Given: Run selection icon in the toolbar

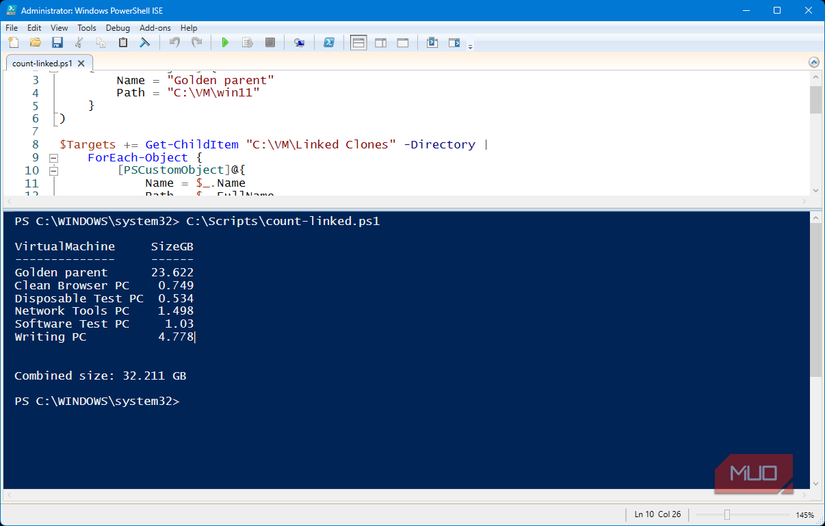Looking at the screenshot, I should [x=247, y=43].
